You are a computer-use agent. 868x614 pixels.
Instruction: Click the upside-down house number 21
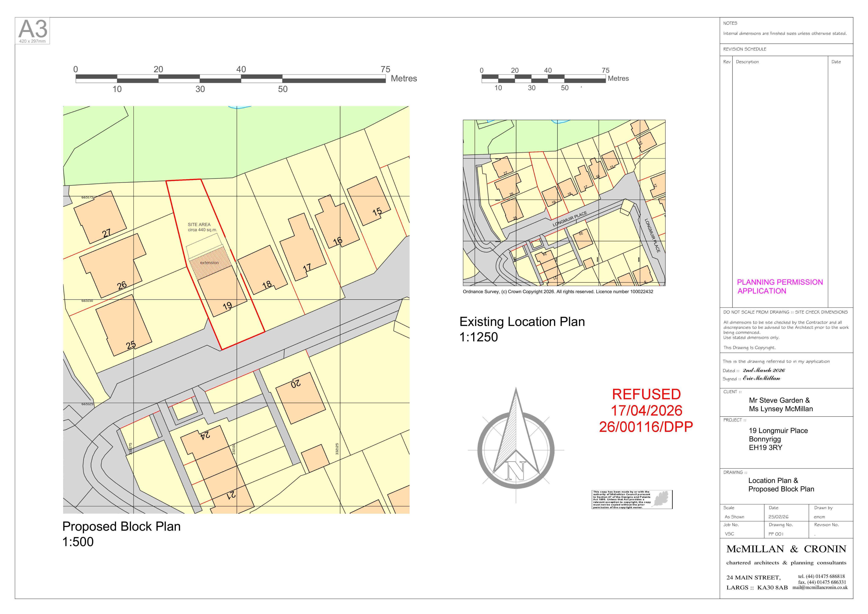click(231, 494)
